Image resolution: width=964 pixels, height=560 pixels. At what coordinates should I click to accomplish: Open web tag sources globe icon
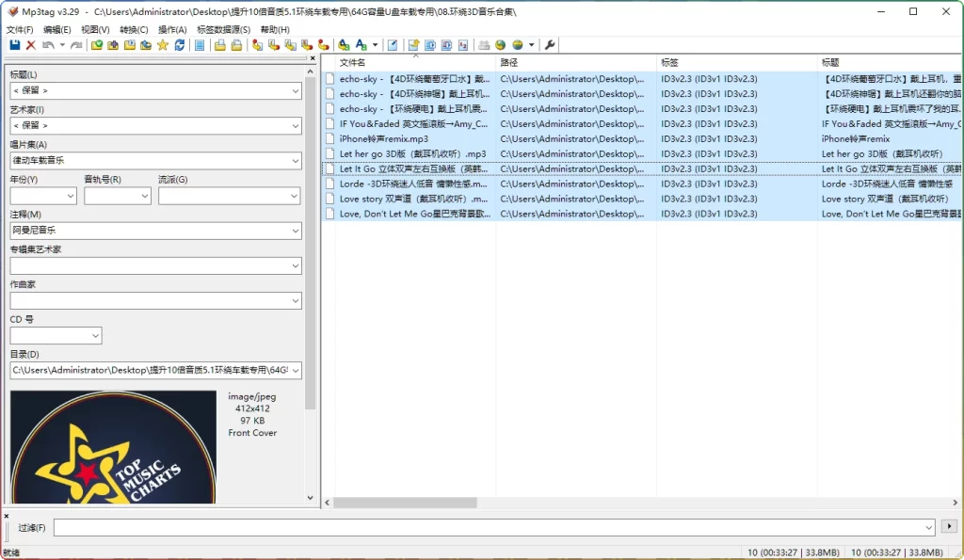[x=517, y=44]
